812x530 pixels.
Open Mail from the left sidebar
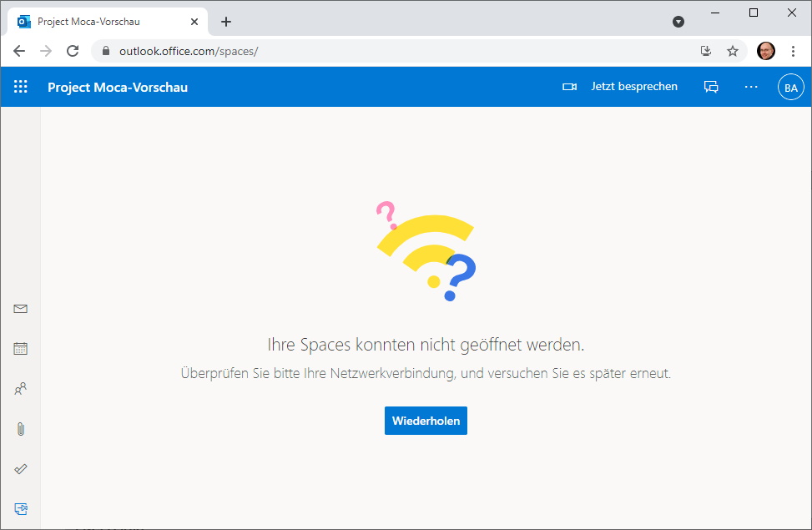(x=21, y=309)
